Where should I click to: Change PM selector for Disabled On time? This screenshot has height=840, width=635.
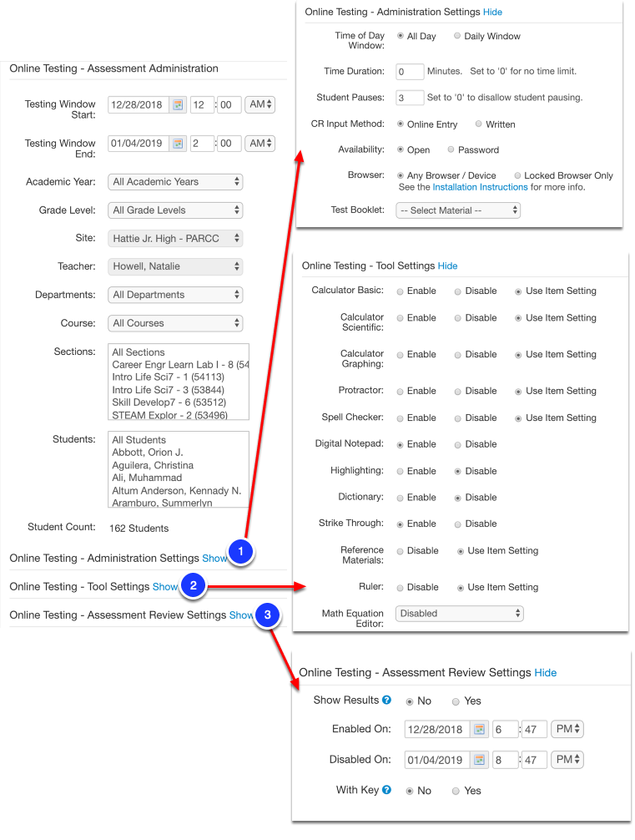pos(567,760)
